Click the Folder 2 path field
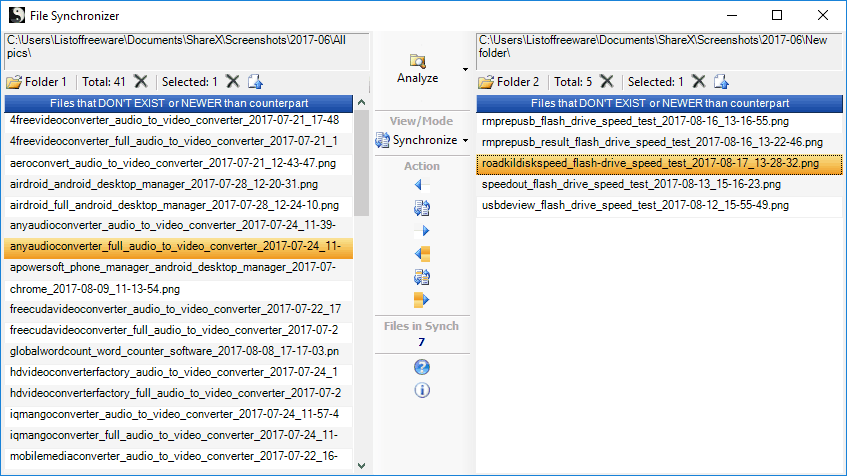The image size is (847, 476). click(659, 51)
